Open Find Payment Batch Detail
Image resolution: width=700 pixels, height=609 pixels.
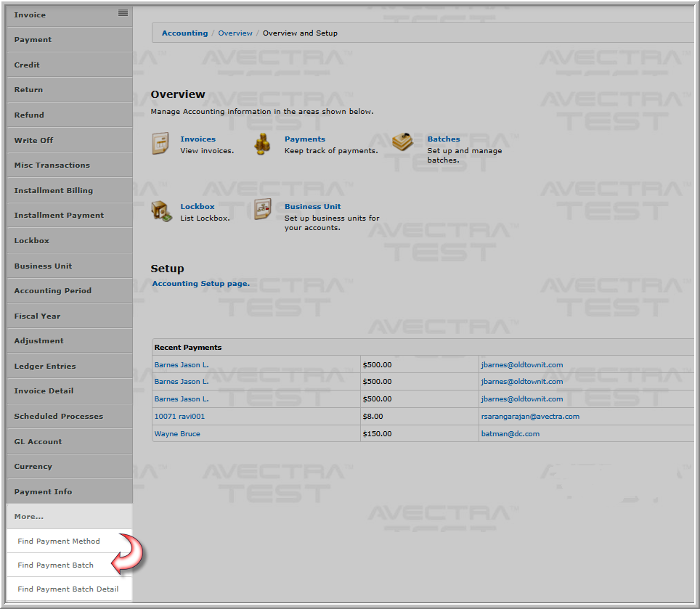(x=70, y=589)
